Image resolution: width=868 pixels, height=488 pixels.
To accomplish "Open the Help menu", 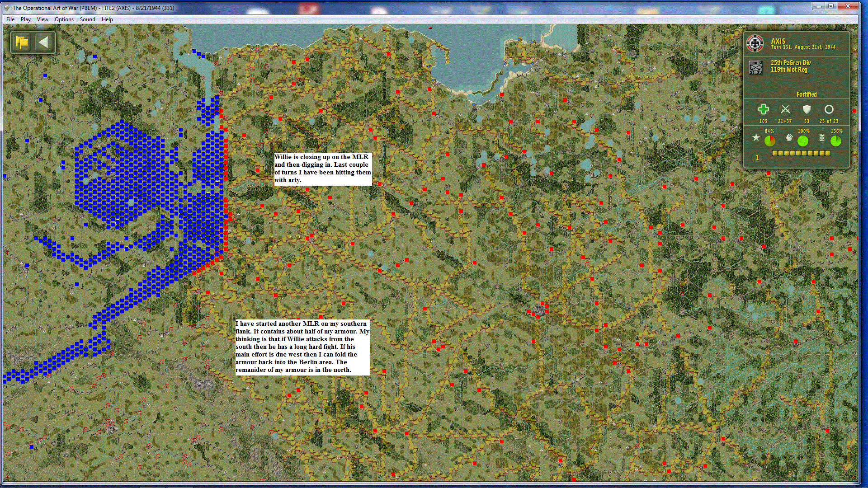I will (x=107, y=19).
